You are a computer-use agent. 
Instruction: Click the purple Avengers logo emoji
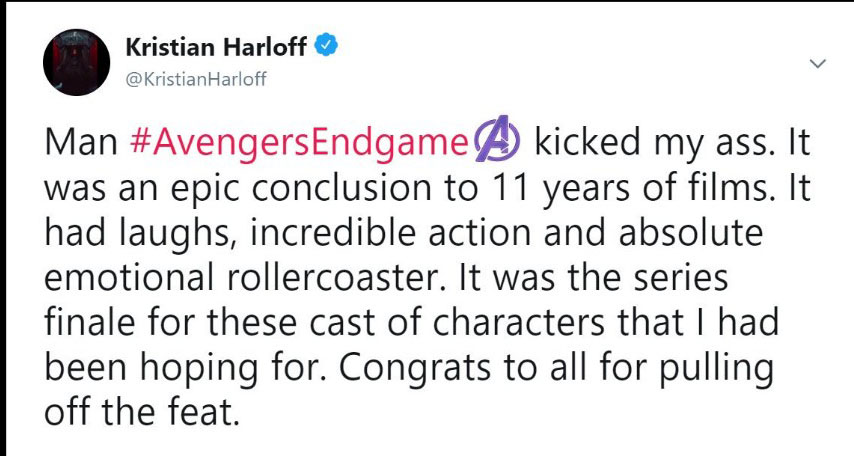pyautogui.click(x=494, y=144)
